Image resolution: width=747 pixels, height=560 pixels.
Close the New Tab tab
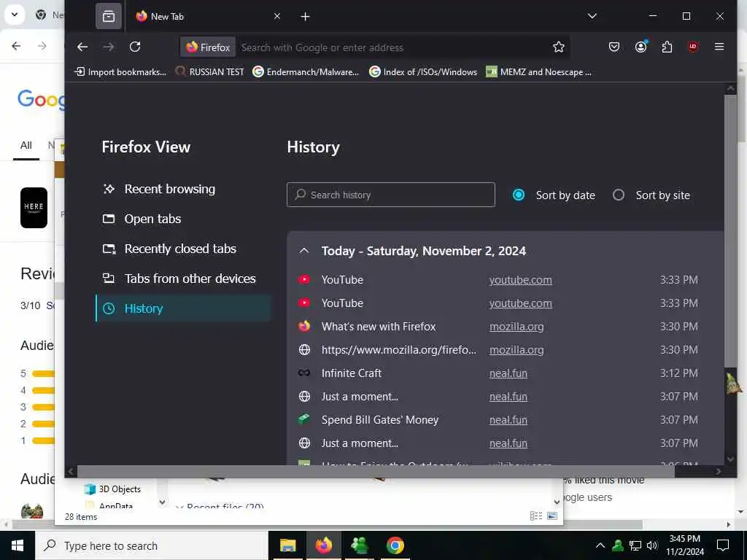tap(277, 17)
